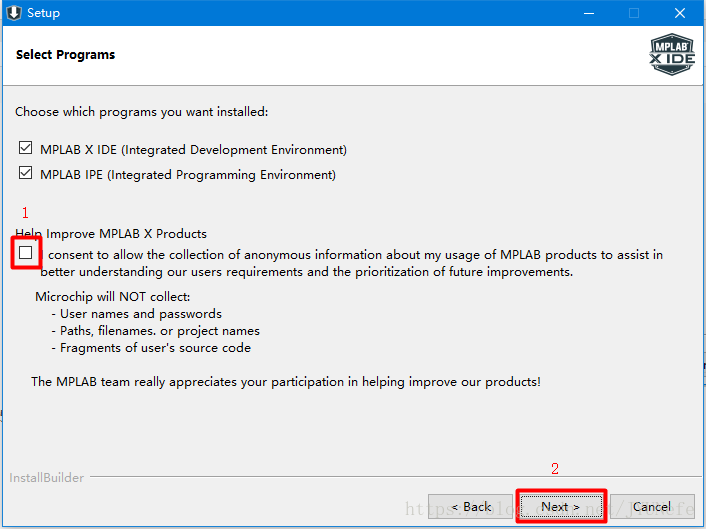
Task: Click the "Fragments of user's source code" line
Action: pos(155,348)
